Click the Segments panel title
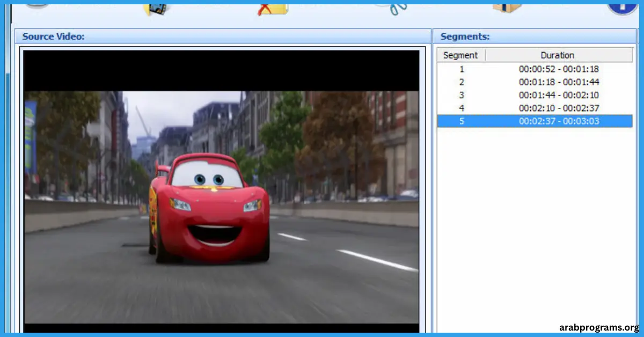Screen dimensions: 644x337 (465, 36)
